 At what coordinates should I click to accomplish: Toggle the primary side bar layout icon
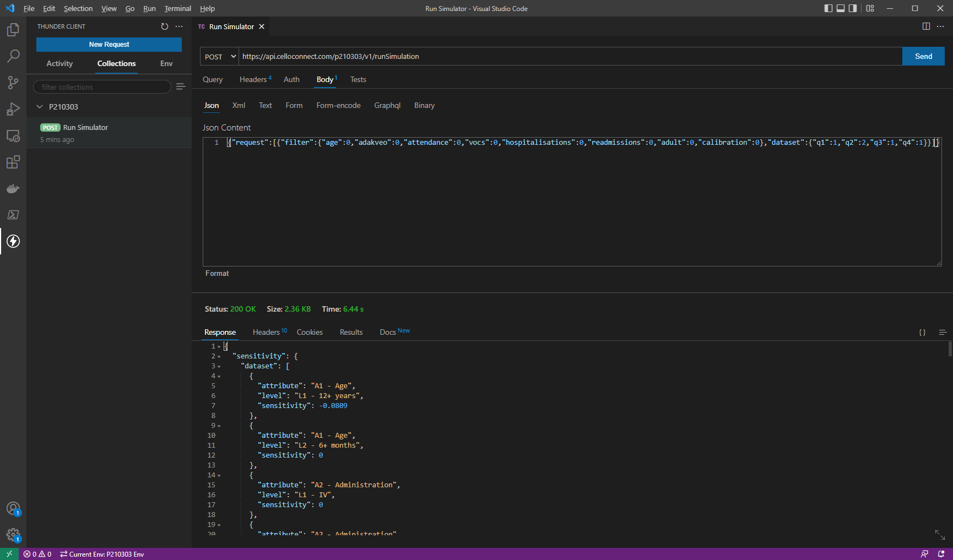tap(828, 8)
